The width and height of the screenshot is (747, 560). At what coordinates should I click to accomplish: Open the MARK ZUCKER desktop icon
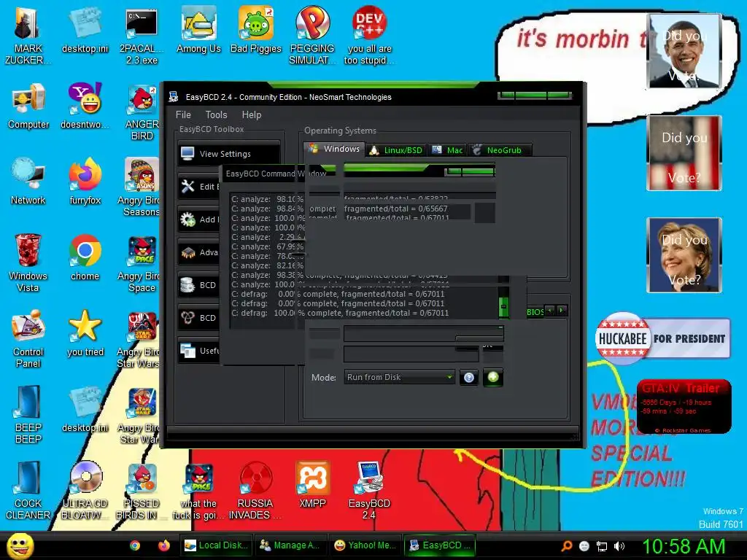click(x=28, y=34)
